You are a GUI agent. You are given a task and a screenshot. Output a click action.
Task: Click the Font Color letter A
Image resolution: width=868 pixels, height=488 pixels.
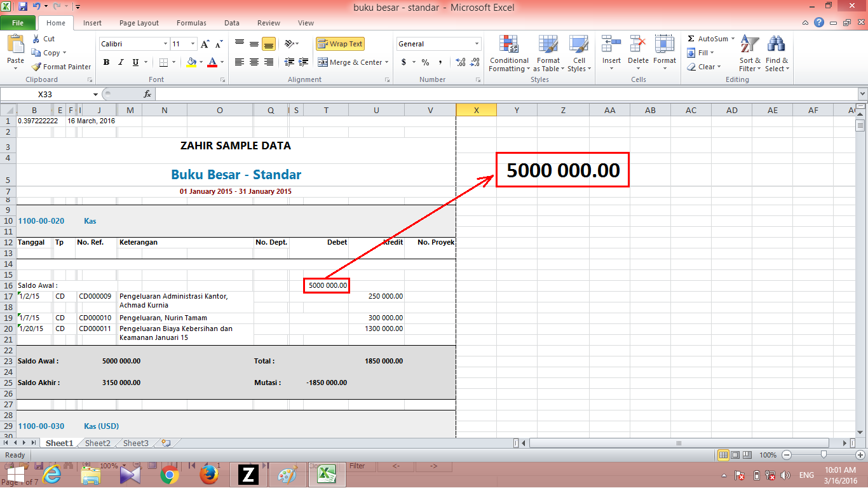pos(212,62)
